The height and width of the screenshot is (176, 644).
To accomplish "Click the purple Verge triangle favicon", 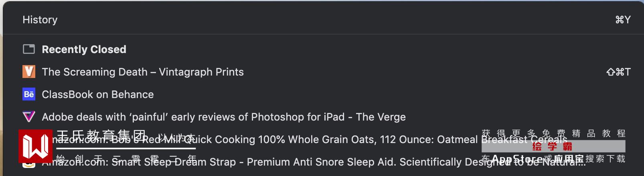I will tap(29, 117).
